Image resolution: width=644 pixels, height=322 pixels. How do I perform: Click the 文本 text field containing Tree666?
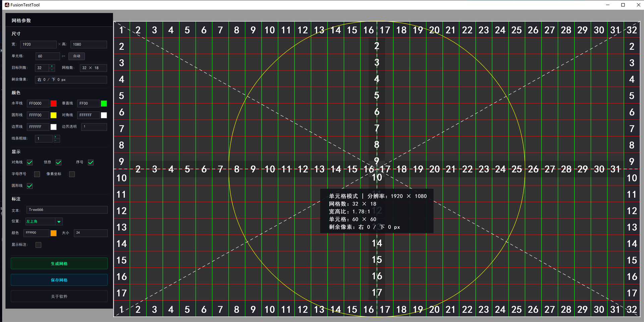(x=67, y=210)
